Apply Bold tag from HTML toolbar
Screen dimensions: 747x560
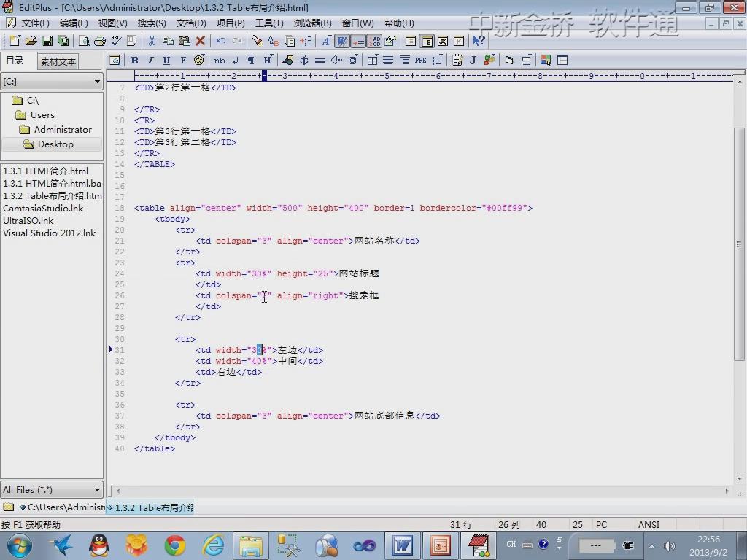coord(135,61)
